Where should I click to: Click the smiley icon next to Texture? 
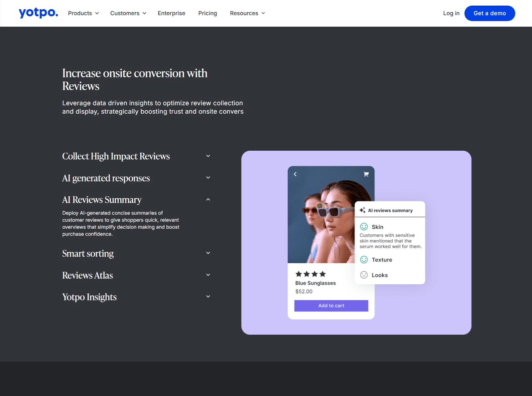364,260
